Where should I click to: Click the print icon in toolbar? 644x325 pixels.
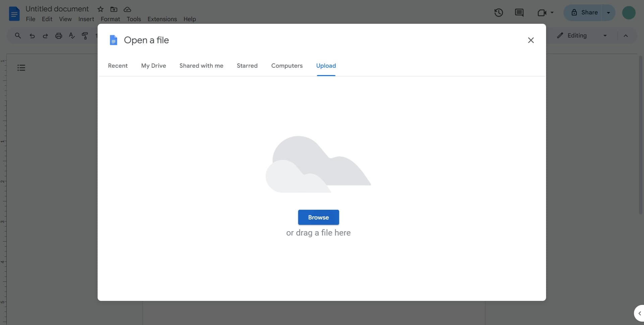coord(59,36)
